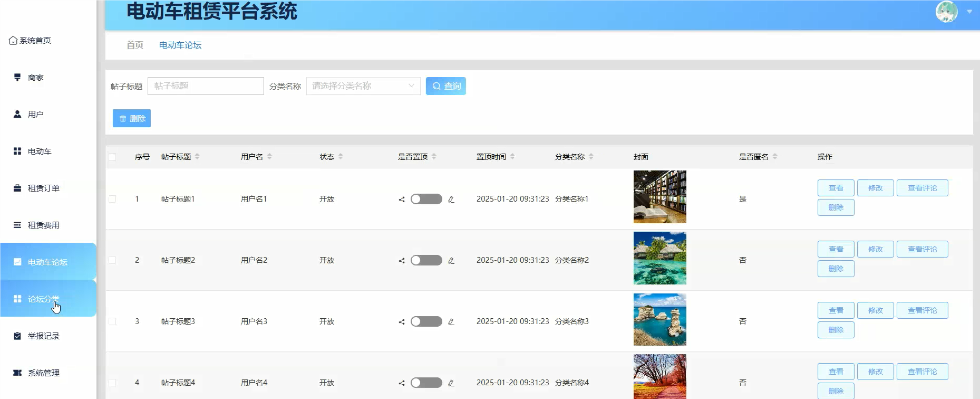Check the checkbox for row 3

pyautogui.click(x=112, y=321)
